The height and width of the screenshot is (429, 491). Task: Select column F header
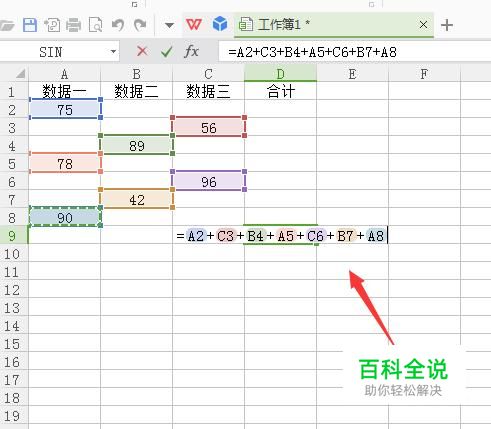[x=424, y=74]
